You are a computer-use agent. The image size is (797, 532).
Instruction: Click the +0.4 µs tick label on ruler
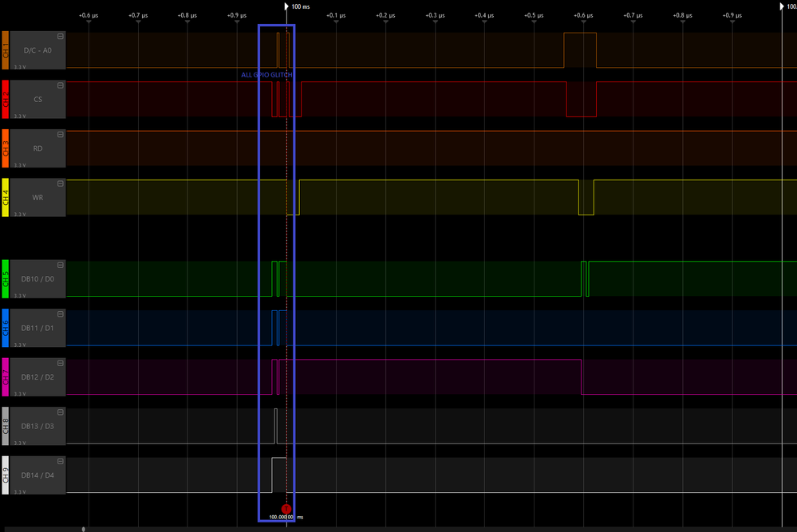point(484,15)
